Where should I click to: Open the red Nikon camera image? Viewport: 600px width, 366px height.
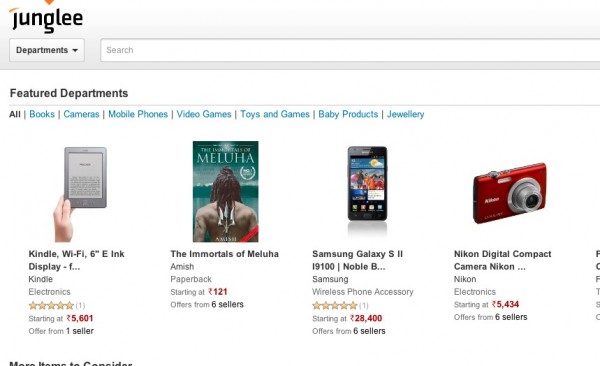[510, 193]
